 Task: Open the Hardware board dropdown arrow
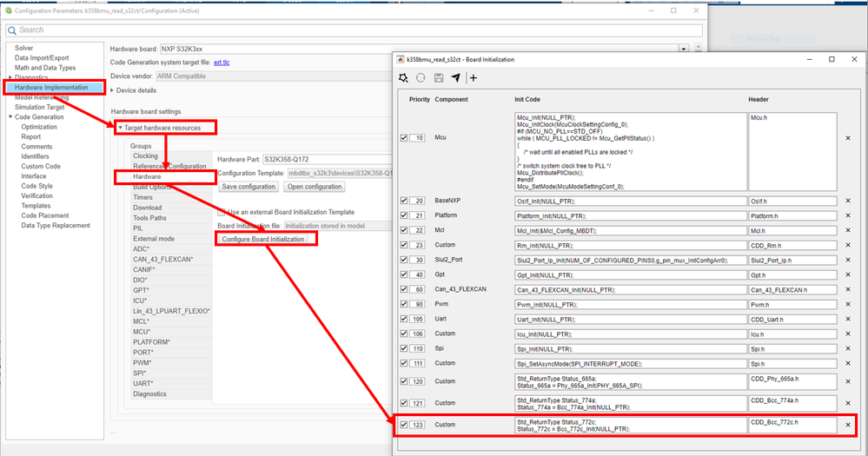pyautogui.click(x=684, y=49)
